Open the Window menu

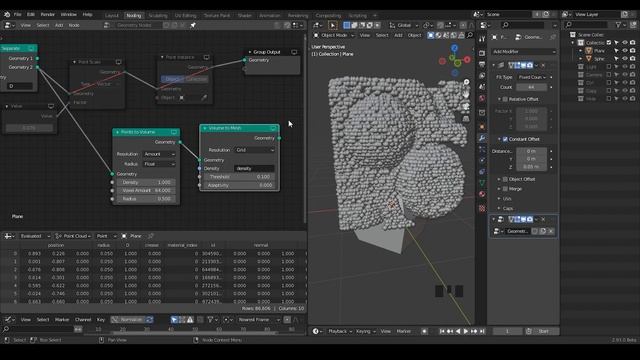point(69,14)
